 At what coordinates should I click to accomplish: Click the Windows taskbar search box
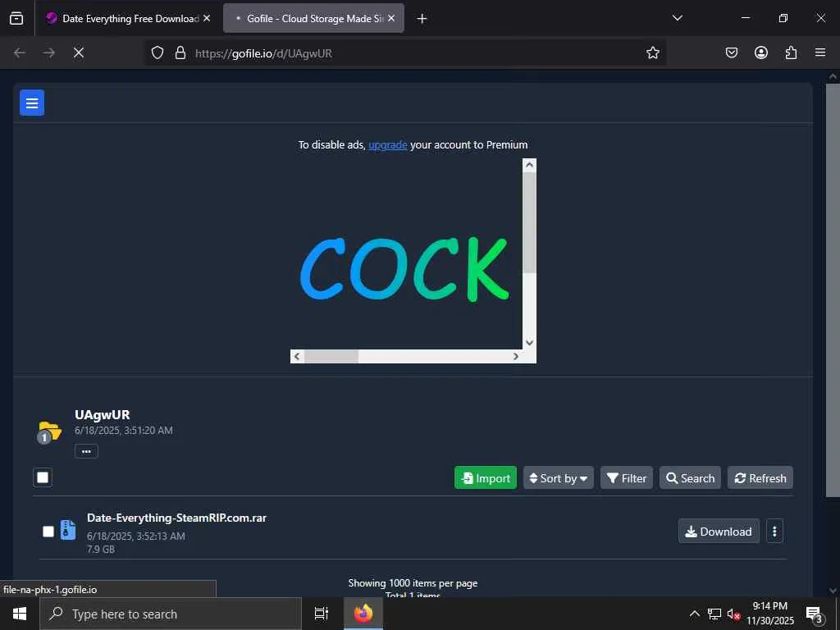171,614
